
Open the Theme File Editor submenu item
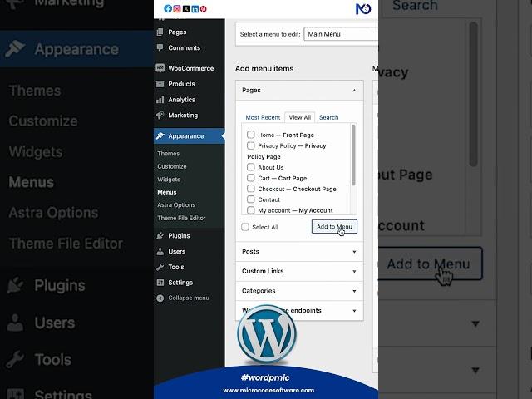tap(181, 218)
